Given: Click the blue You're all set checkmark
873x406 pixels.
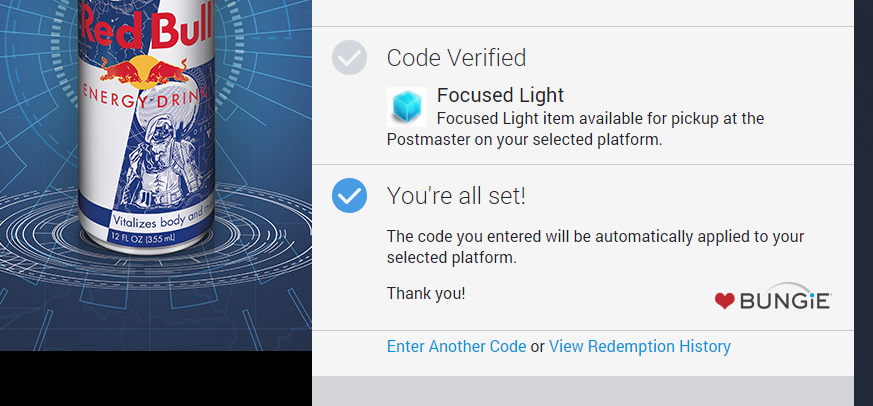Looking at the screenshot, I should [349, 195].
